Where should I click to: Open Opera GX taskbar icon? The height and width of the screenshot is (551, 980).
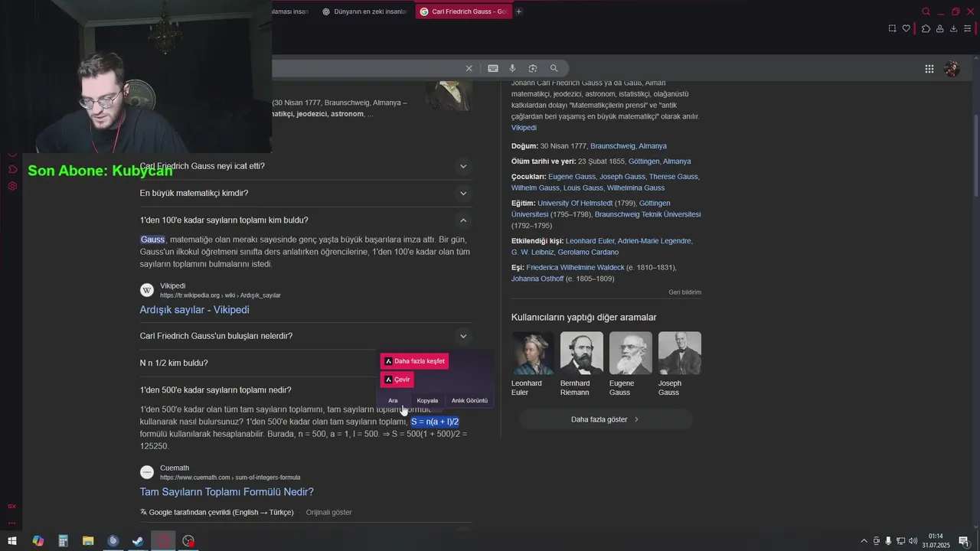pos(163,541)
